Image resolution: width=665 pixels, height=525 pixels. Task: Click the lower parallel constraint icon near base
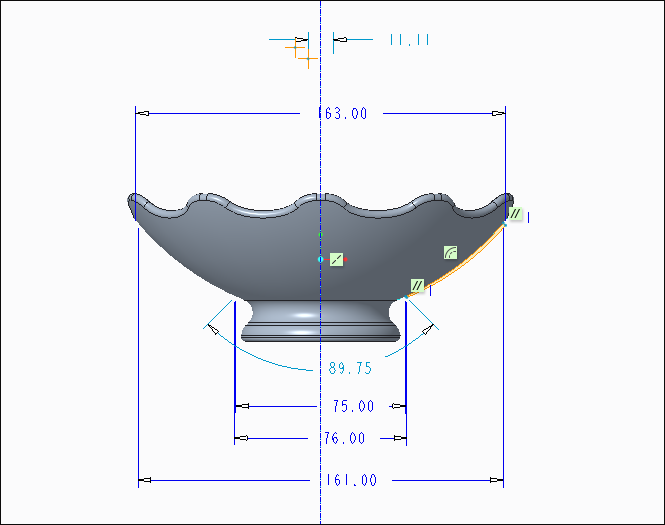click(417, 285)
